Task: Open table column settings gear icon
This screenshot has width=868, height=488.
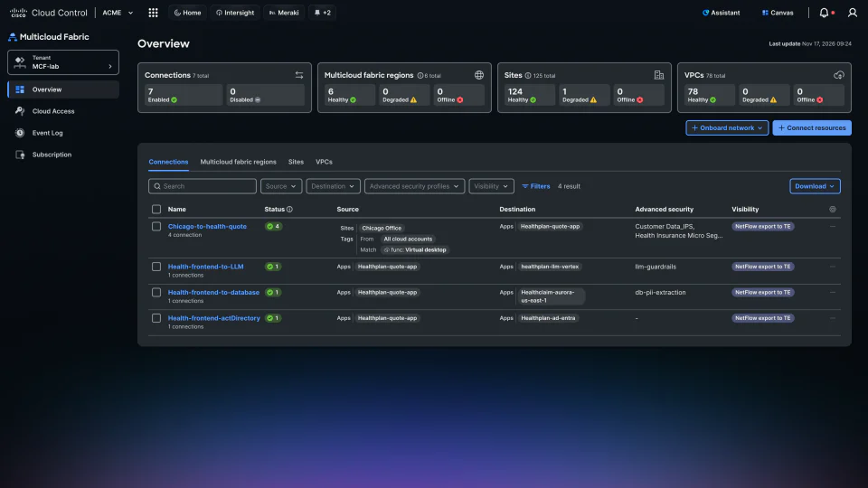Action: click(x=833, y=209)
